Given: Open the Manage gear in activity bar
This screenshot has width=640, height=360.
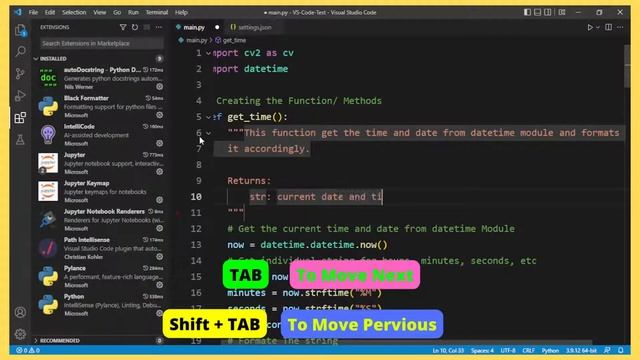Looking at the screenshot, I should click(x=20, y=334).
